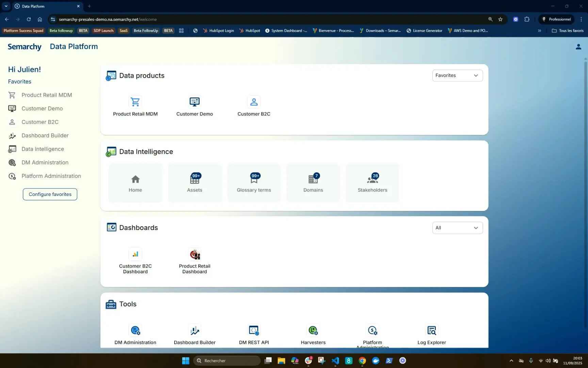This screenshot has width=588, height=368.
Task: Click the Configure favorites button
Action: point(50,194)
